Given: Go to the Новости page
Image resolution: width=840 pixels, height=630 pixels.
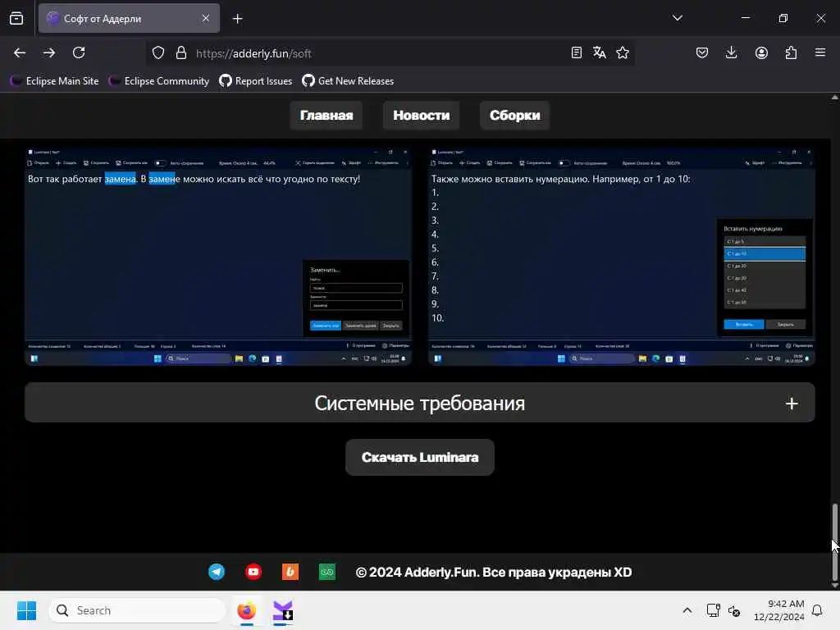Looking at the screenshot, I should [x=421, y=115].
